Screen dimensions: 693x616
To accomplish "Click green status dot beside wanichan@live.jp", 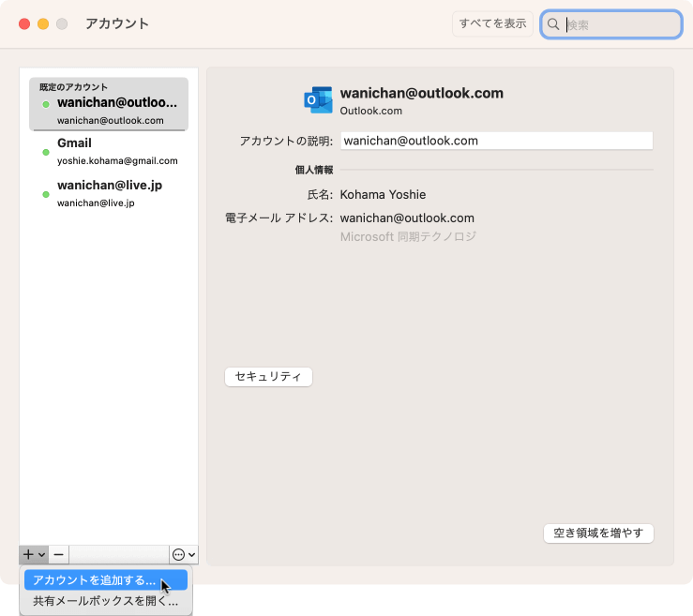I will [x=46, y=194].
